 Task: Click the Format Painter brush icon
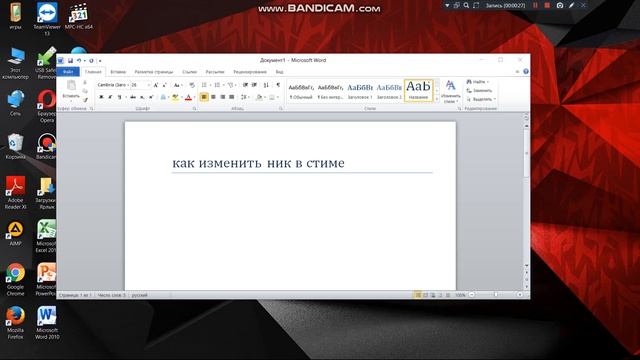click(85, 100)
